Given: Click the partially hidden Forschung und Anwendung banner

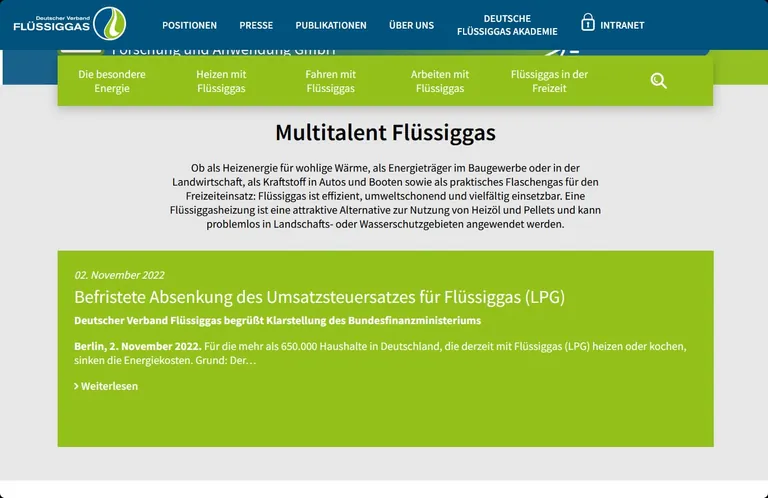Looking at the screenshot, I should pyautogui.click(x=223, y=49).
